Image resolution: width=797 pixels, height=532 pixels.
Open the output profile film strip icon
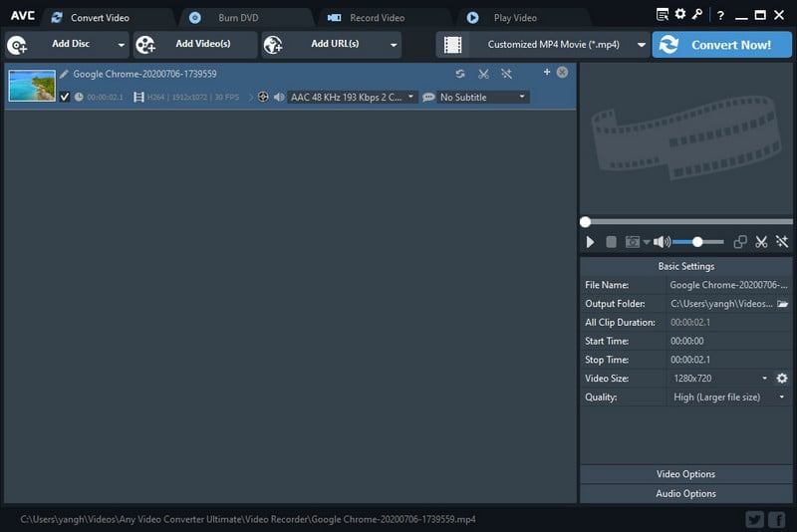452,45
